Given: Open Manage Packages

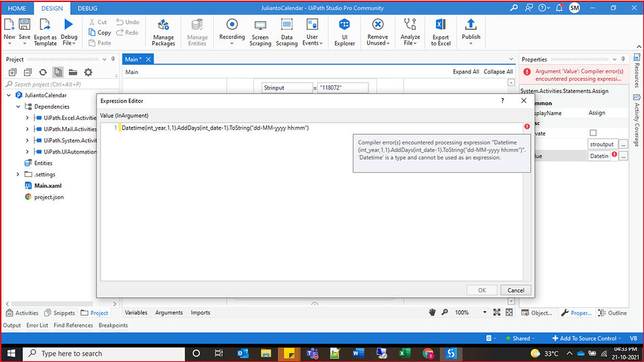Looking at the screenshot, I should tap(163, 32).
